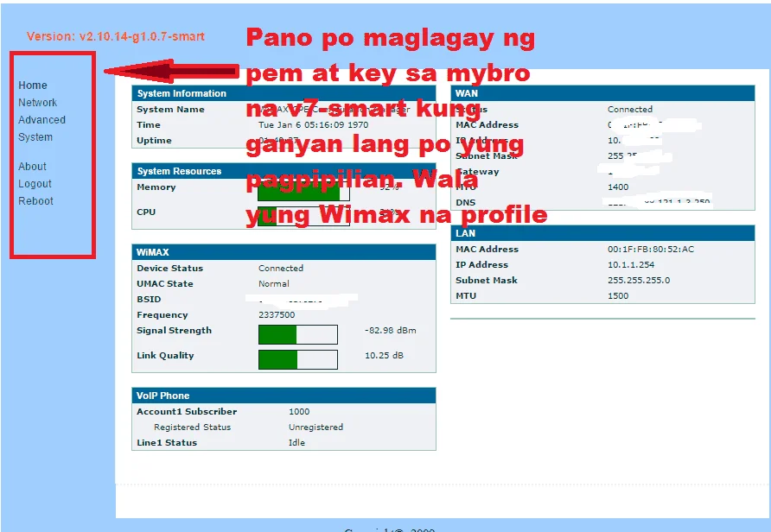Click the Link Quality progress bar

tap(298, 359)
